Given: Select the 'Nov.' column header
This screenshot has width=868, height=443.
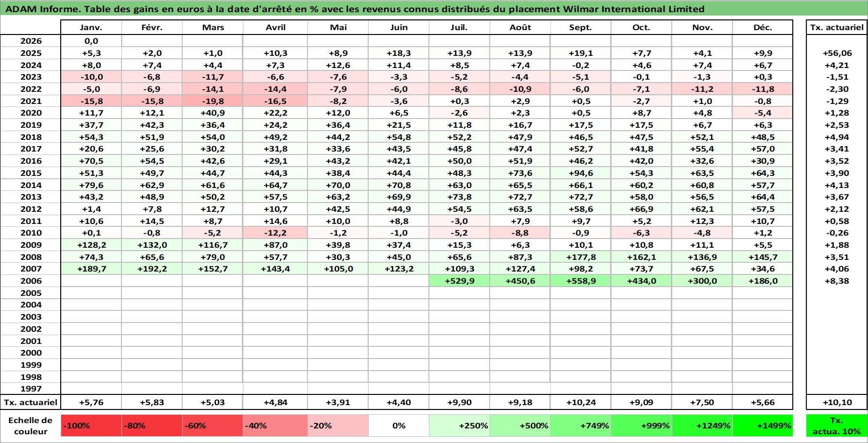Looking at the screenshot, I should pos(702,28).
